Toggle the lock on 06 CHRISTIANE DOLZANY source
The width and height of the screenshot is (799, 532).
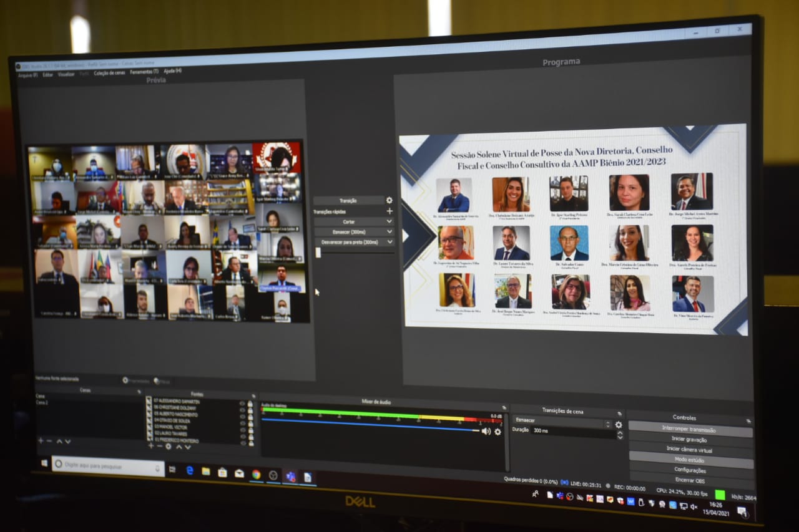coord(250,410)
